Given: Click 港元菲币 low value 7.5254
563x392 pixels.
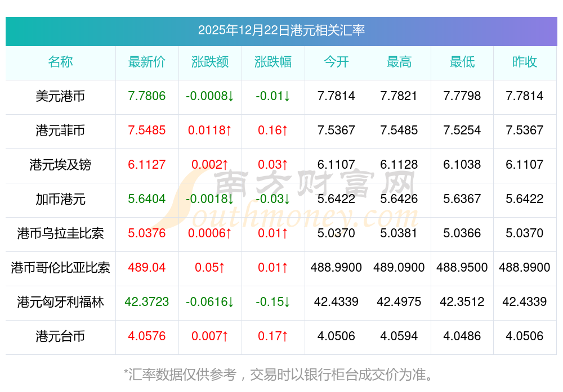Looking at the screenshot, I should click(x=462, y=130).
